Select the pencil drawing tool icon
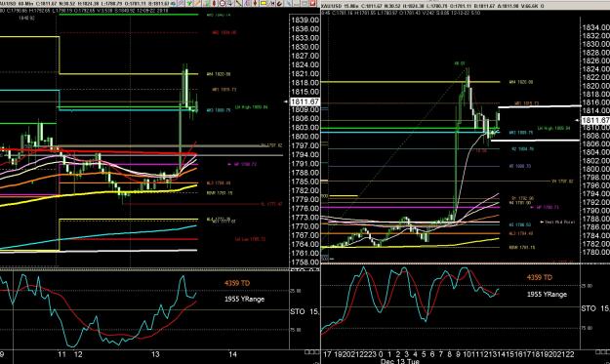610x364 pixels. 197,3
